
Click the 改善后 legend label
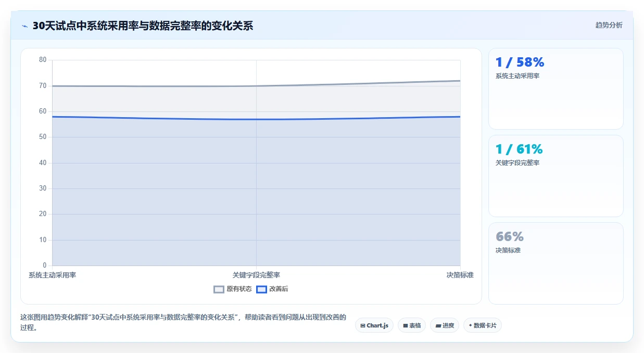(279, 289)
